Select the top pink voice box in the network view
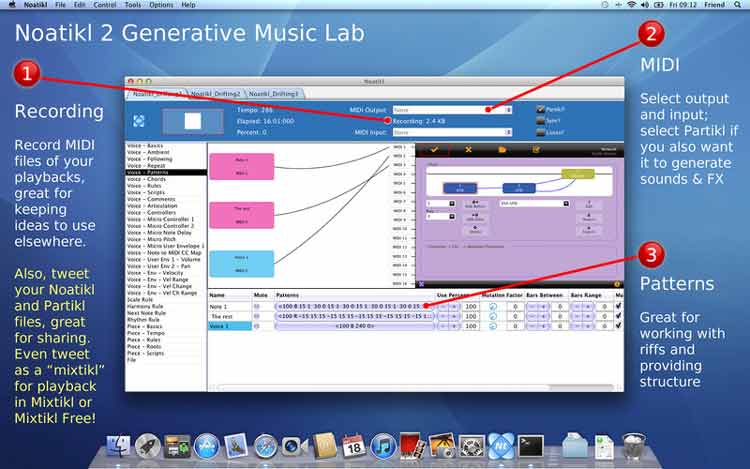Image resolution: width=750 pixels, height=469 pixels. [242, 166]
